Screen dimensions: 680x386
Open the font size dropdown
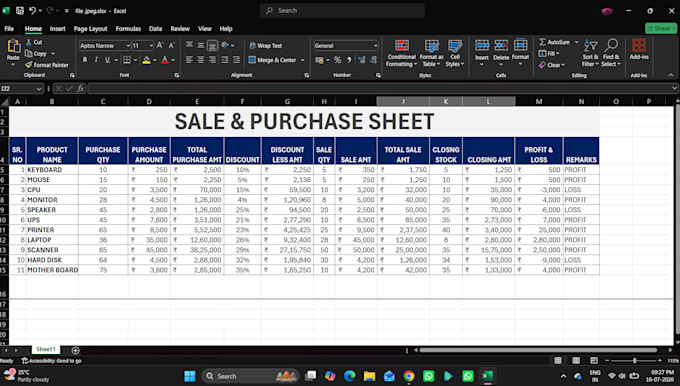tap(151, 46)
